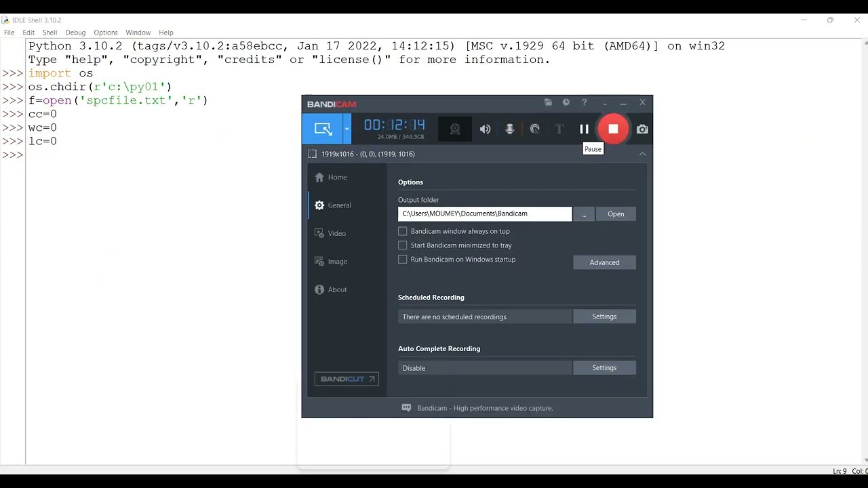868x488 pixels.
Task: Click 'There are no scheduled recordings.' text
Action: pyautogui.click(x=455, y=317)
